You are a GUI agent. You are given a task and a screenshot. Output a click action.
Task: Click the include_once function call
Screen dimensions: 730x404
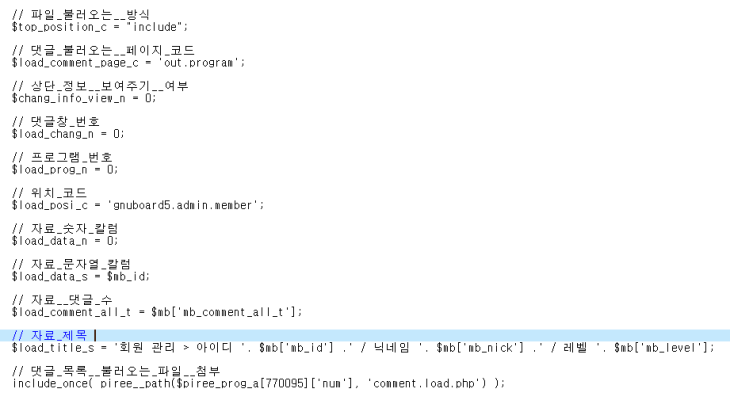[x=258, y=384]
